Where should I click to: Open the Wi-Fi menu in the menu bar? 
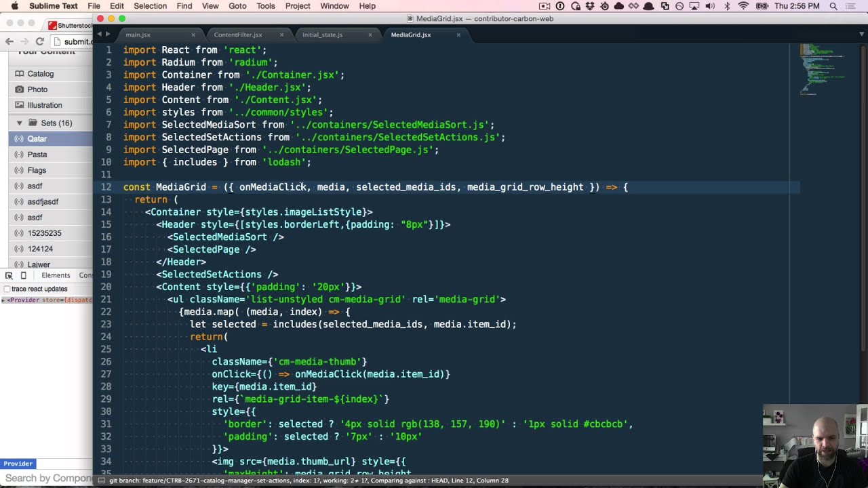(x=743, y=6)
